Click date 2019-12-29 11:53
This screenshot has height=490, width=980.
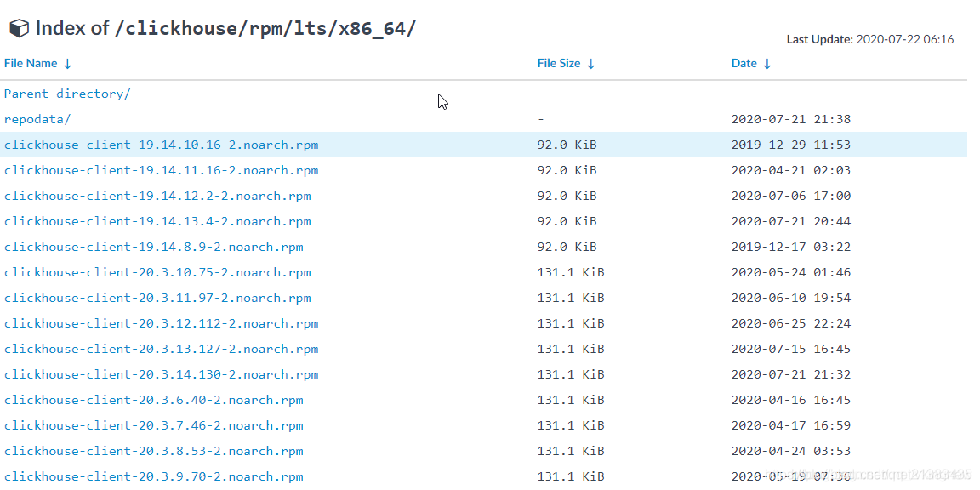click(x=791, y=145)
